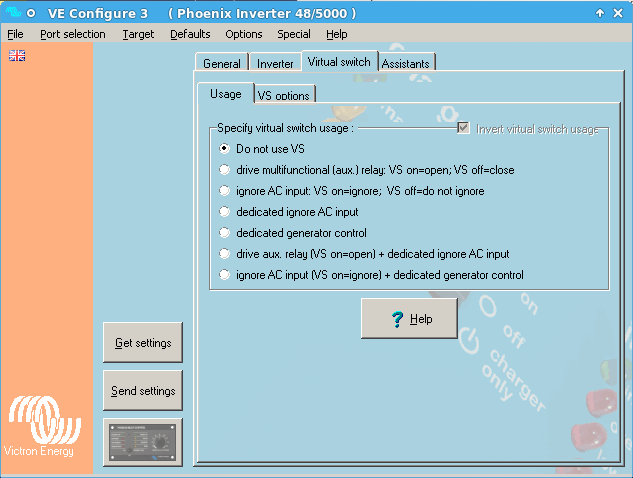Image resolution: width=633 pixels, height=478 pixels.
Task: Open the Target menu
Action: coord(138,34)
